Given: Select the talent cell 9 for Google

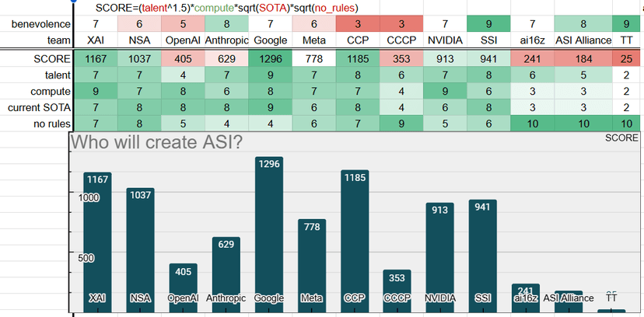Looking at the screenshot, I should coord(270,75).
